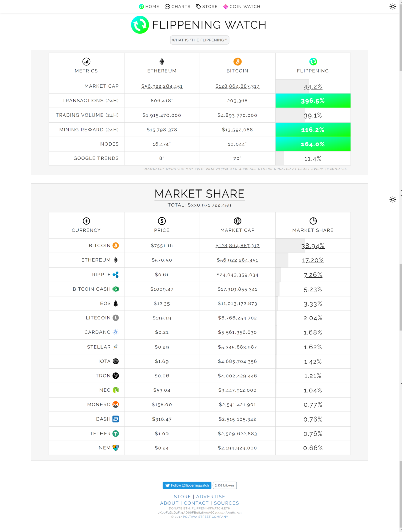Image resolution: width=402 pixels, height=532 pixels.
Task: Open the Store menu item
Action: (x=206, y=6)
